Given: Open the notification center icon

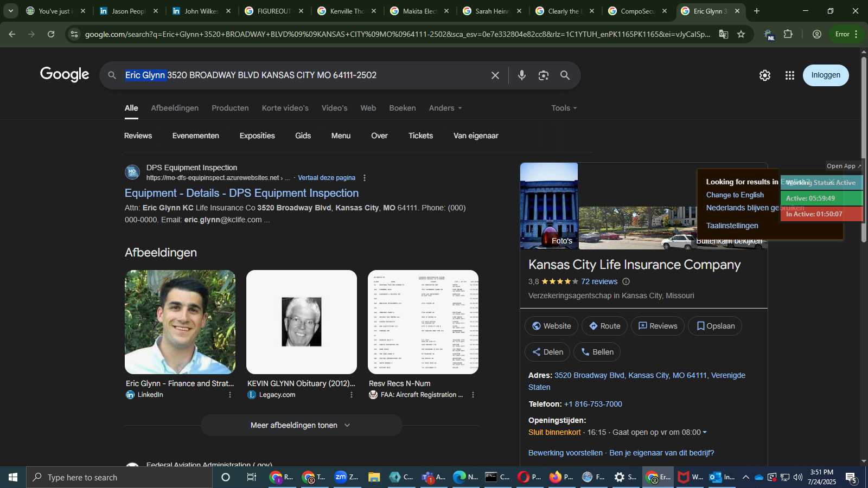Looking at the screenshot, I should [852, 478].
